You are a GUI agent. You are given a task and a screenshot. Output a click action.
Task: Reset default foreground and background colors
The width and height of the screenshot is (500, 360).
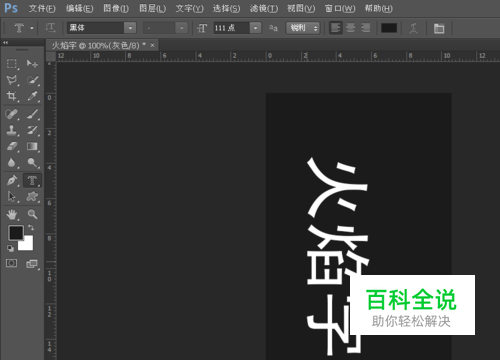coord(10,248)
